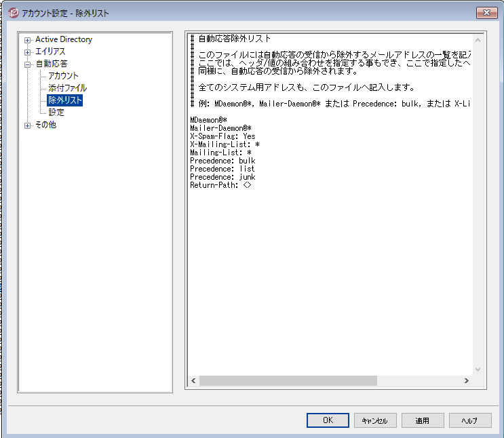Open the アカウント page under 自動応答
504x438 pixels.
[x=63, y=76]
